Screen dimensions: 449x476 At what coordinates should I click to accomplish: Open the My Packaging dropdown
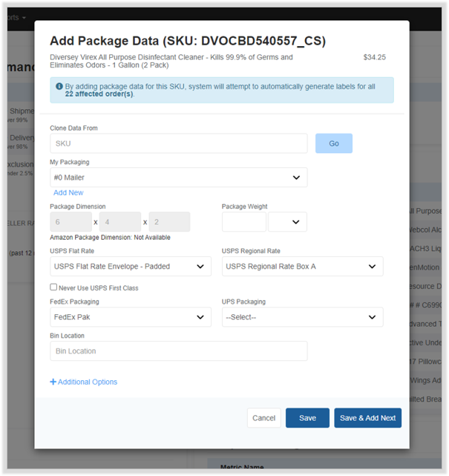pyautogui.click(x=179, y=177)
